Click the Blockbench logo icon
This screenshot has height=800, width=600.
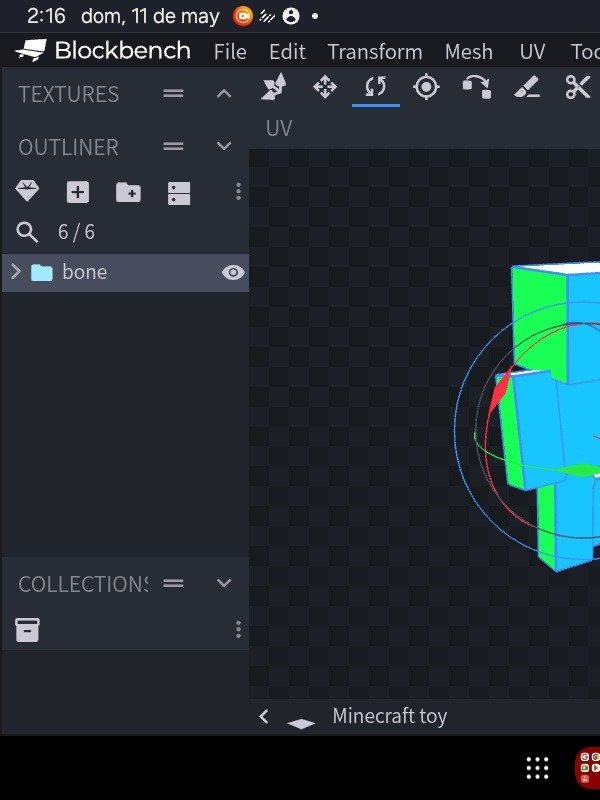click(31, 51)
